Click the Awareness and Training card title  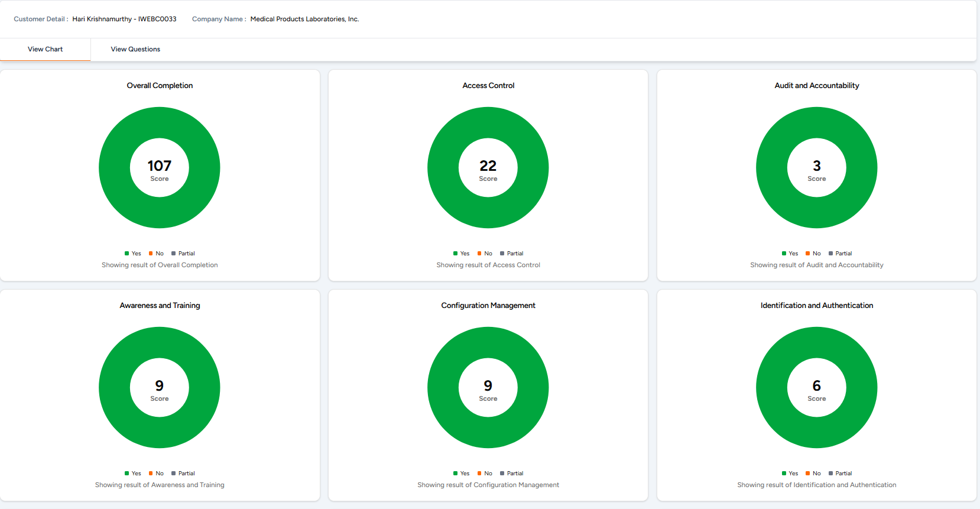[x=160, y=306]
